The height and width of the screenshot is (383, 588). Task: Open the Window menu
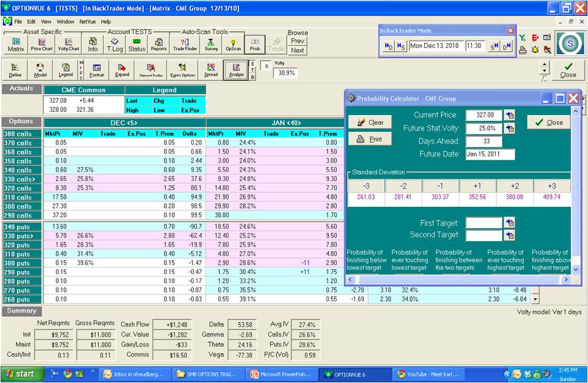click(x=65, y=22)
